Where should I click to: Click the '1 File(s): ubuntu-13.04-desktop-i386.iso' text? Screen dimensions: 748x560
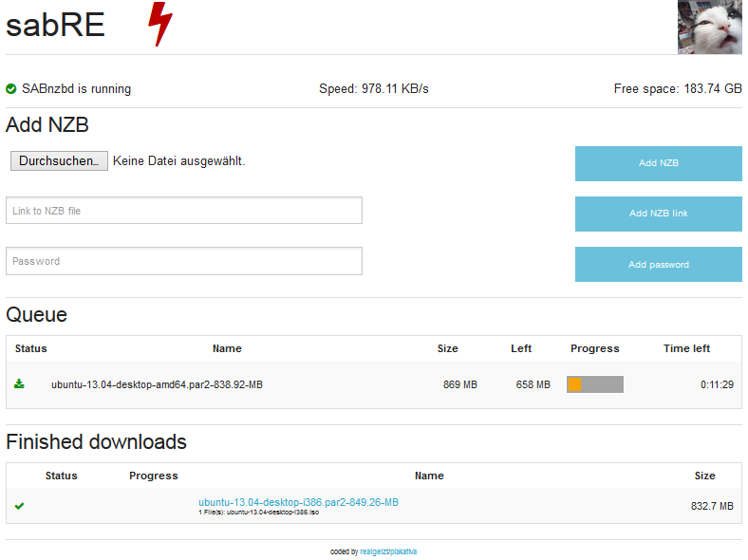click(258, 513)
